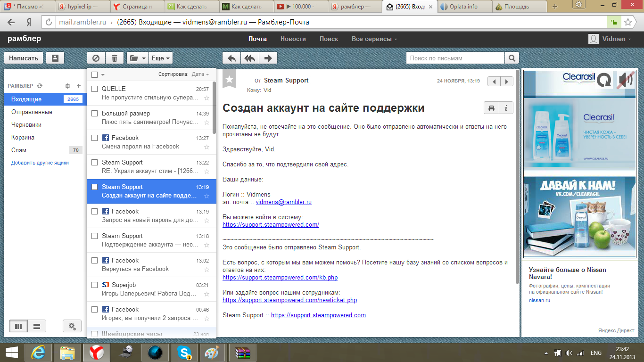Add new folder plus icon in sidebar
This screenshot has width=644, height=362.
79,86
